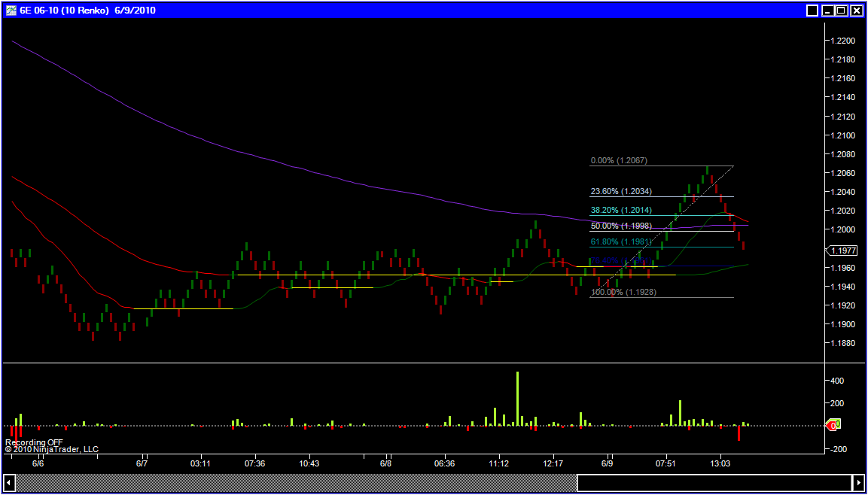Select the 23.60% (1.2034) Fibonacci label
Viewport: 868px width, 495px height.
(x=621, y=192)
